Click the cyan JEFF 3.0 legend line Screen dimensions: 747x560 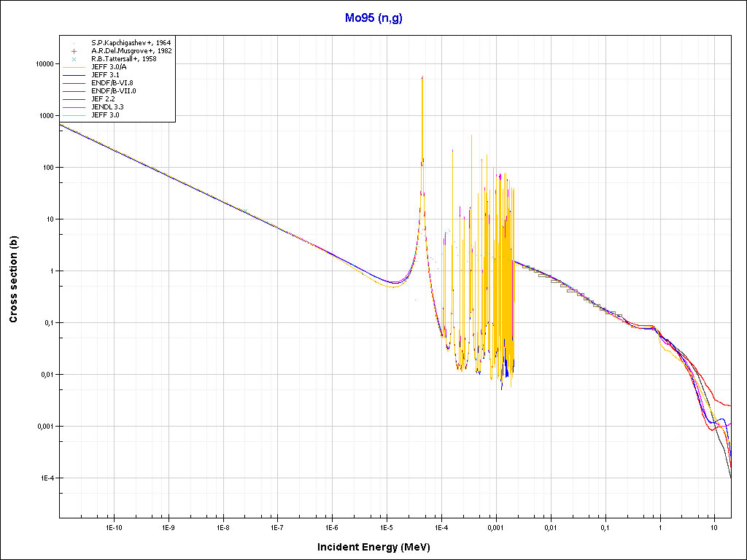(x=74, y=115)
